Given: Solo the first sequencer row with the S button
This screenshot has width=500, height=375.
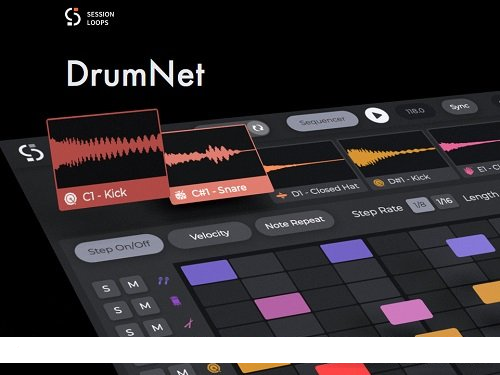Looking at the screenshot, I should click(106, 288).
